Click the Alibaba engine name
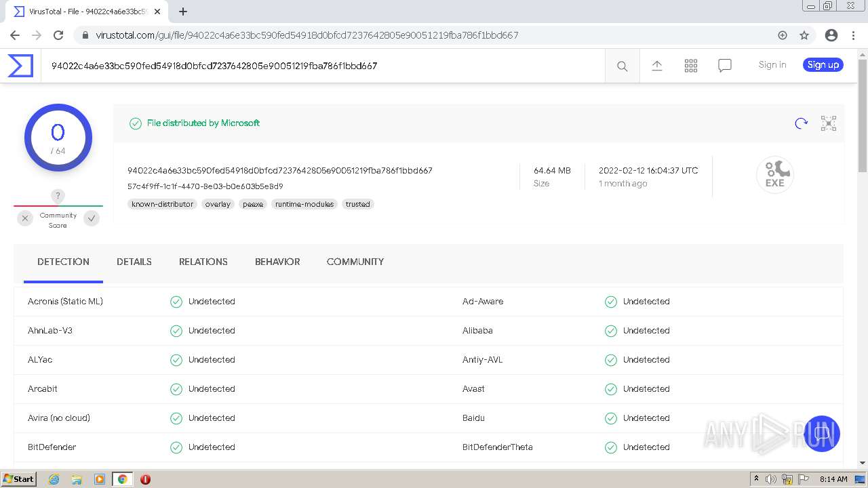The height and width of the screenshot is (488, 868). (477, 331)
